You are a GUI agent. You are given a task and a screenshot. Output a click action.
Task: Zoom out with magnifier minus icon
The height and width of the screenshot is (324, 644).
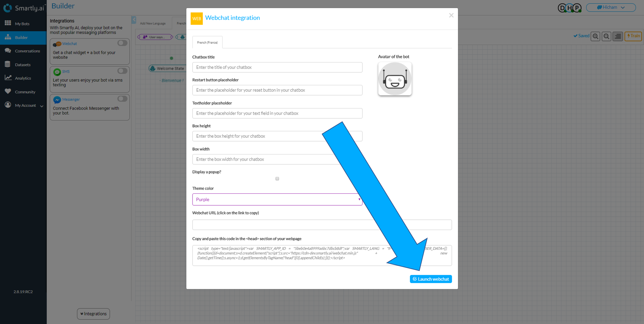(x=606, y=36)
